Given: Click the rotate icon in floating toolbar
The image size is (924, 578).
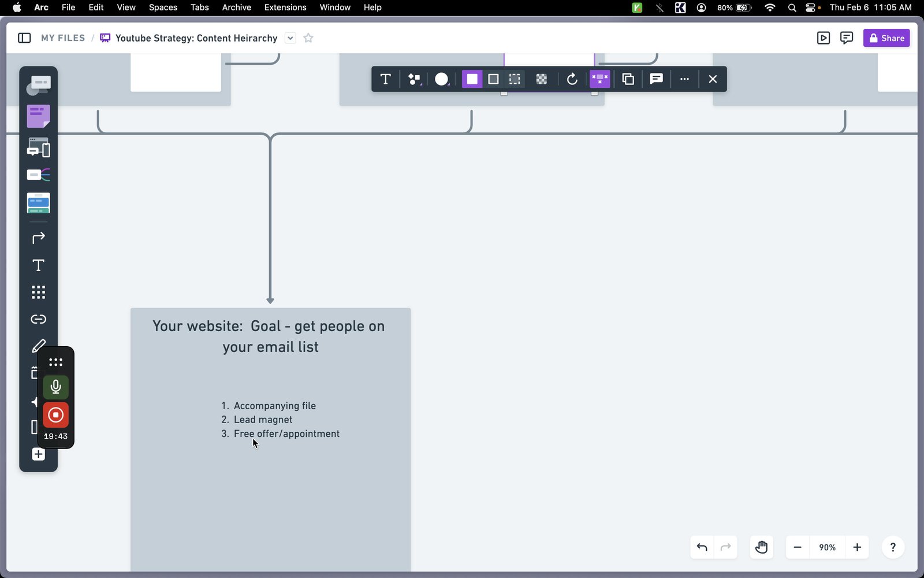Looking at the screenshot, I should [572, 79].
